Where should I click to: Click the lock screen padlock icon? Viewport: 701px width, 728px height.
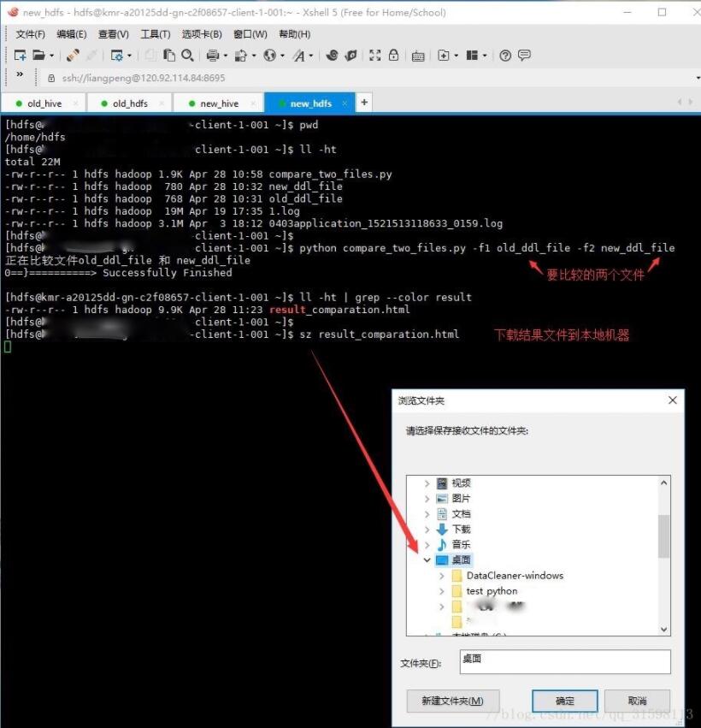coord(393,55)
